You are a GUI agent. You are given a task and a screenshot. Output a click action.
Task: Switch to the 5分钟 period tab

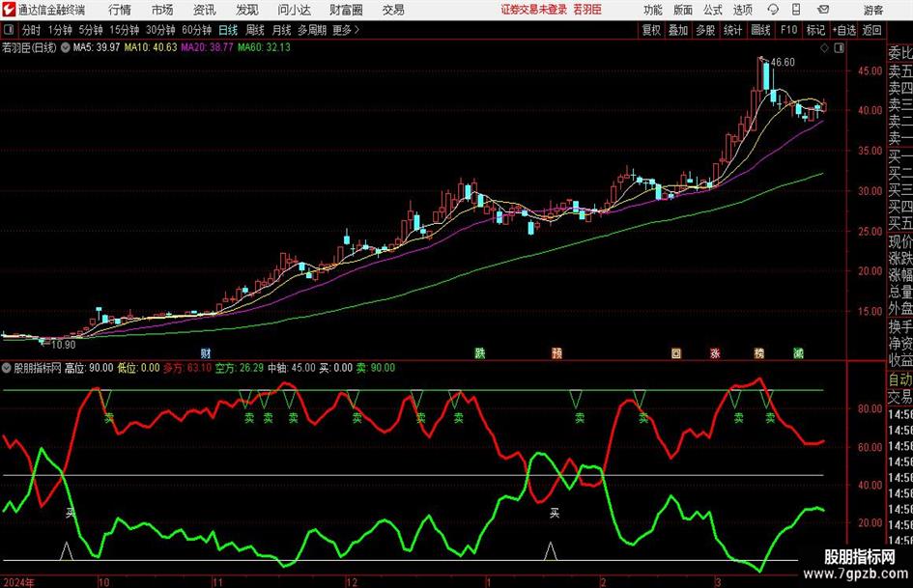point(91,30)
